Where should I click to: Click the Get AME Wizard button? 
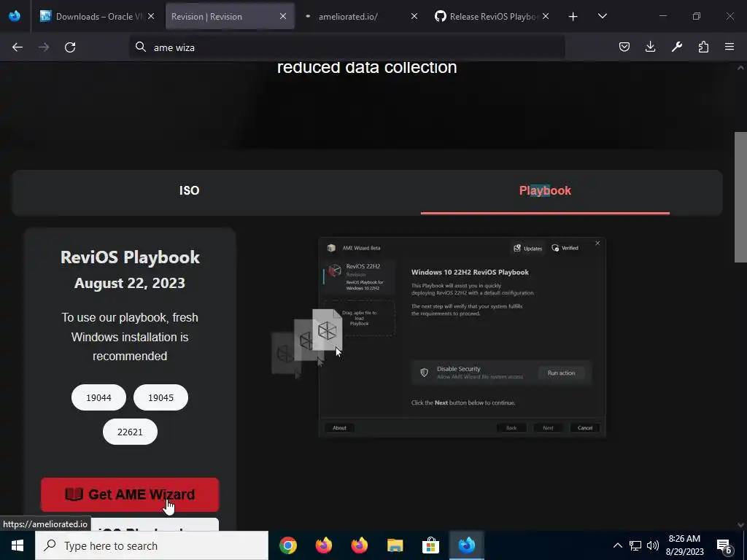130,495
